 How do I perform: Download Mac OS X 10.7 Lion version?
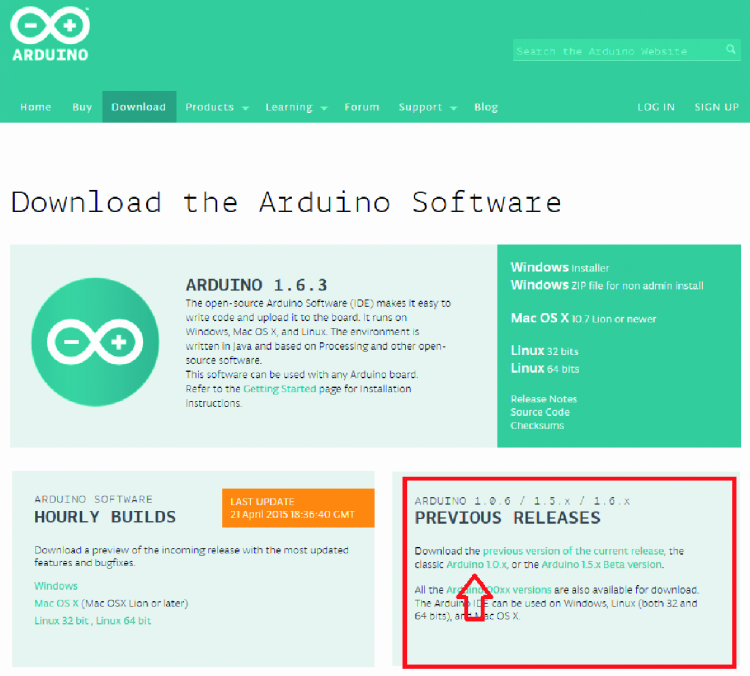click(x=583, y=318)
